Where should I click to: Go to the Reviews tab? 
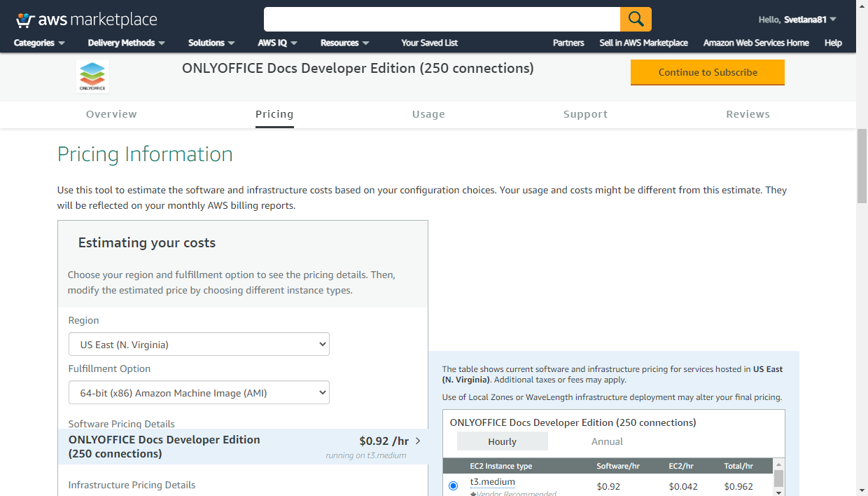pos(748,114)
